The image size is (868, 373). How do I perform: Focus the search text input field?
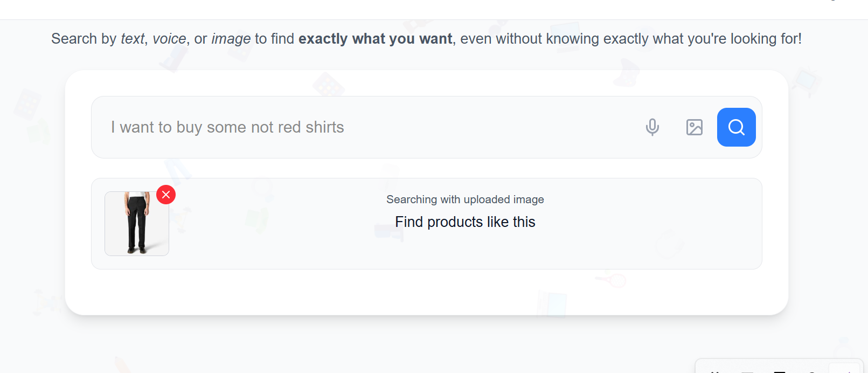point(366,127)
